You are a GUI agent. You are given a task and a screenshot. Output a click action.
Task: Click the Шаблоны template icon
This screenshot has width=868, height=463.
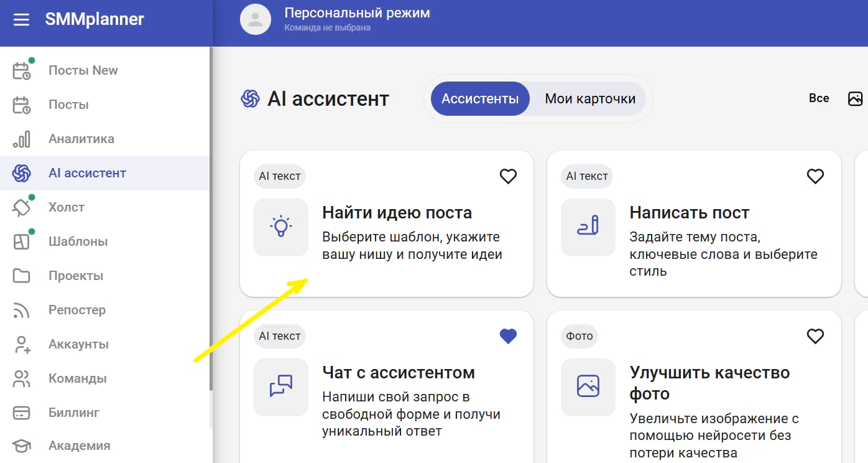tap(22, 241)
